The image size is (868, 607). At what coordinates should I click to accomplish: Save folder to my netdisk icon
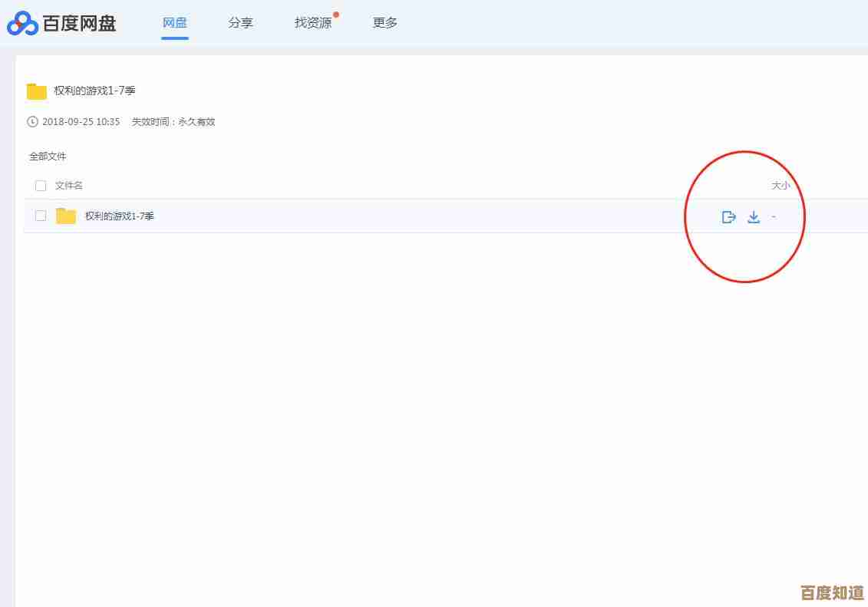coord(729,217)
